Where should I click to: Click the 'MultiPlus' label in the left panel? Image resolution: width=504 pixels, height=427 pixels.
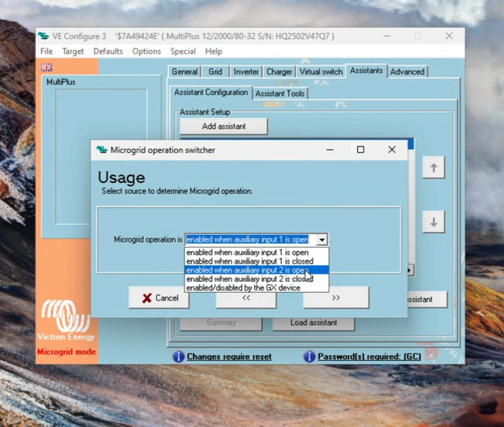(61, 82)
